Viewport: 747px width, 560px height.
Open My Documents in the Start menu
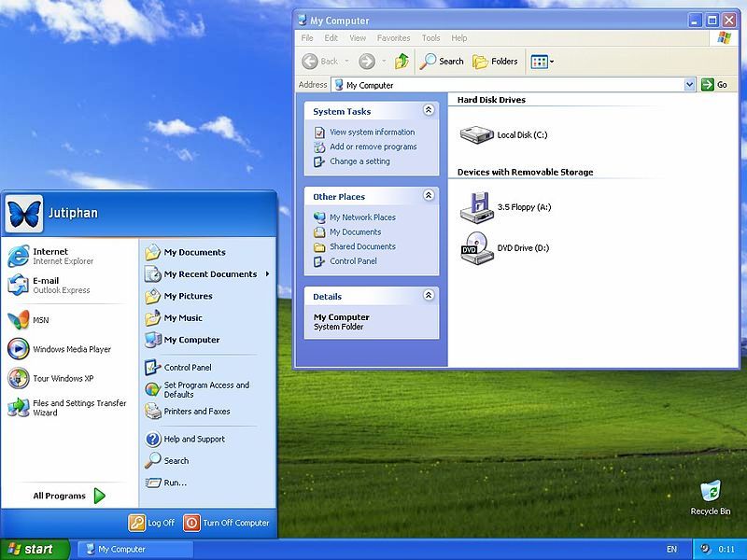(185, 252)
